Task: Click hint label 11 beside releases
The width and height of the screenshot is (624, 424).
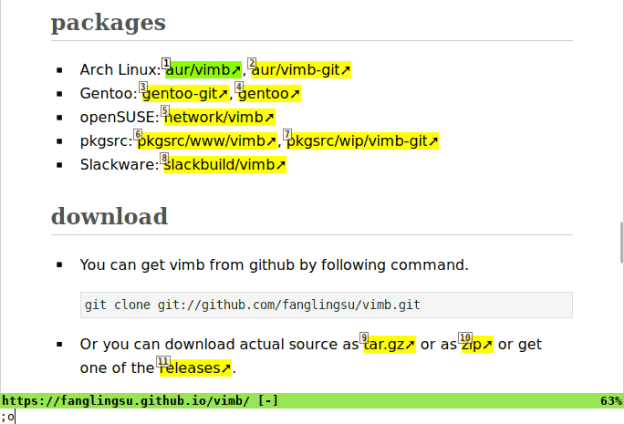Action: [x=163, y=361]
